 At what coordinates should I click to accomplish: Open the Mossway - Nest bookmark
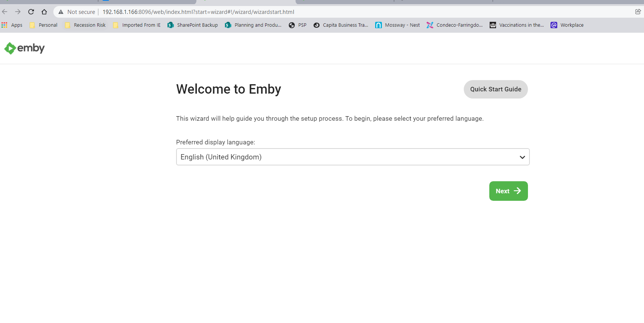tap(398, 25)
